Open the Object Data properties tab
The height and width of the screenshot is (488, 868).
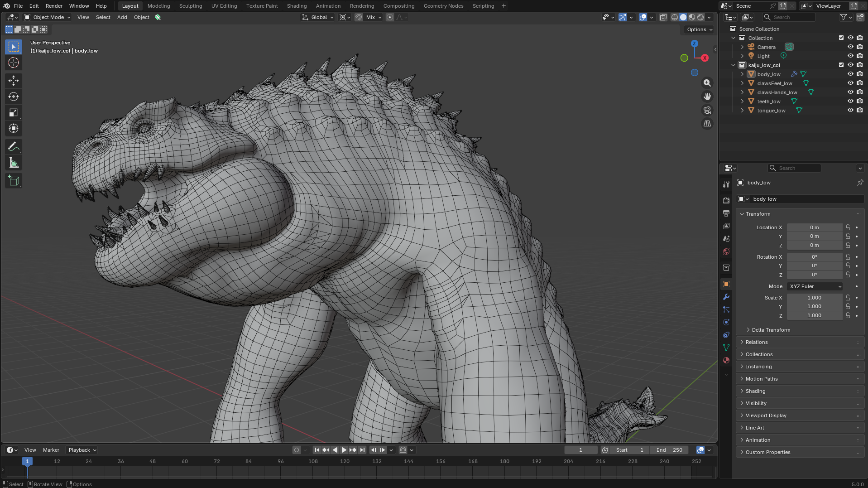[726, 348]
